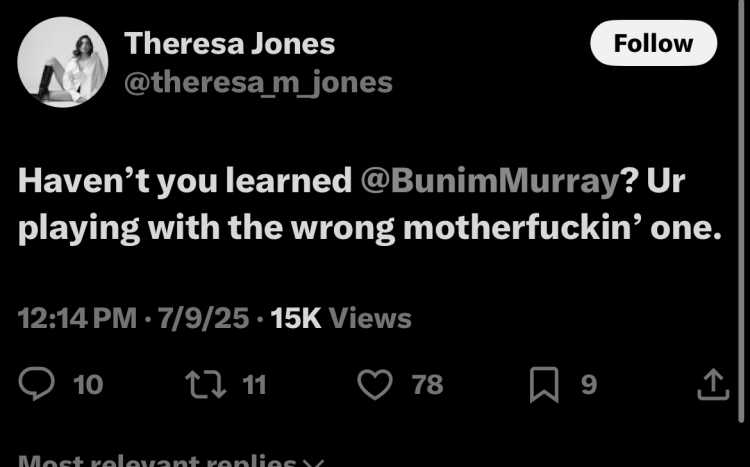The width and height of the screenshot is (750, 467).
Task: Open the @BunimMurray mention link
Action: [x=491, y=181]
